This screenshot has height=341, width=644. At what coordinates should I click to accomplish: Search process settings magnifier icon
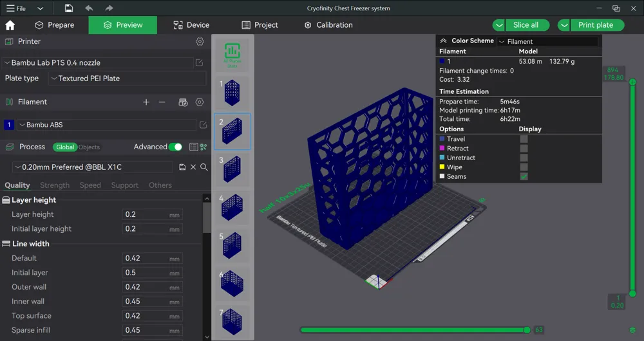click(204, 167)
